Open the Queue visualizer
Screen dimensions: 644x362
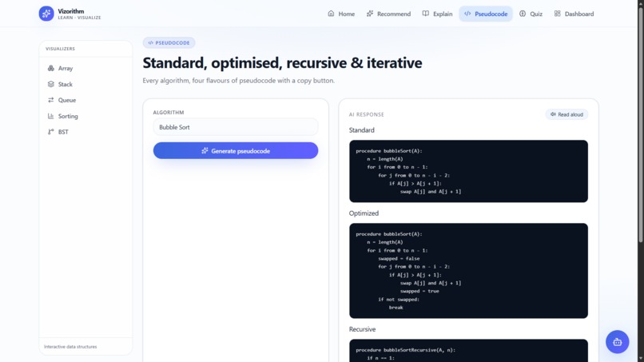click(x=85, y=100)
